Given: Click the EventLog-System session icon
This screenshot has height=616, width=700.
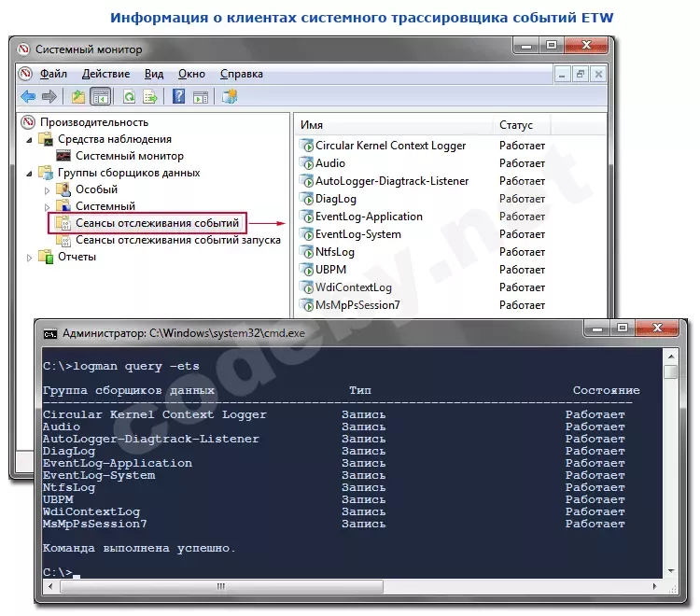Looking at the screenshot, I should click(x=307, y=234).
